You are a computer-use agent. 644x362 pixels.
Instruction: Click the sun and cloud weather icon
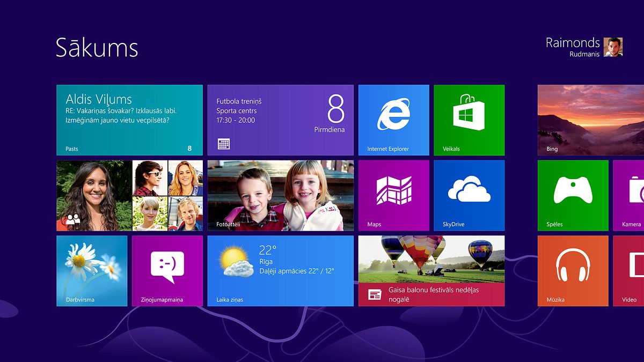(237, 261)
